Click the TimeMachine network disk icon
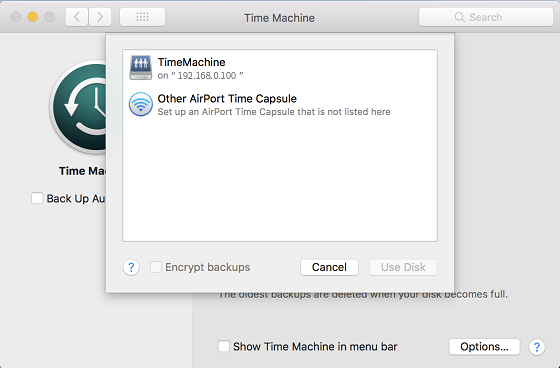 tap(140, 68)
